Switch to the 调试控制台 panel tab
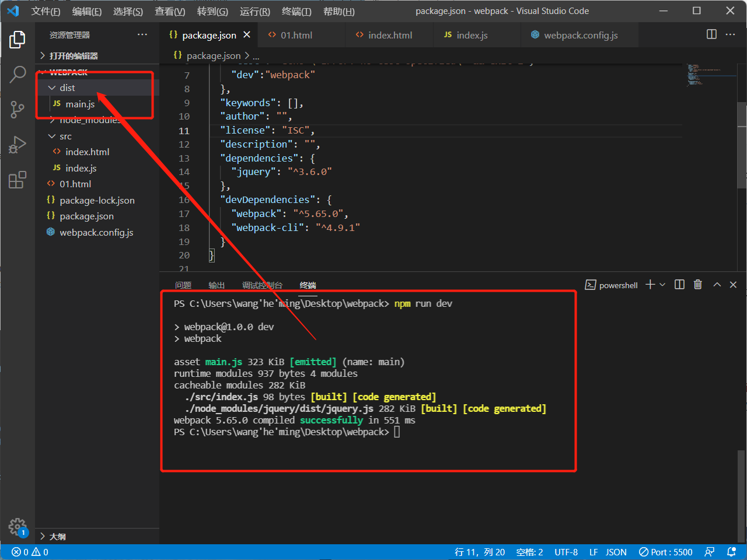Image resolution: width=747 pixels, height=560 pixels. [262, 285]
